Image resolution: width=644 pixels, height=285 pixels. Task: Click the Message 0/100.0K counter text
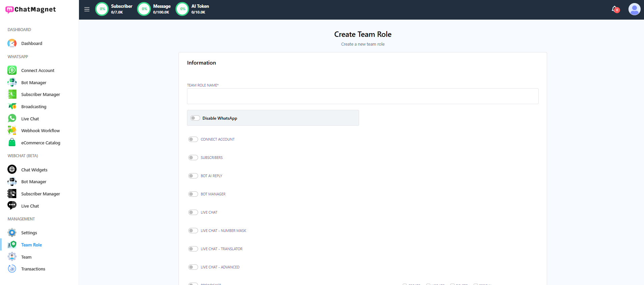point(161,12)
